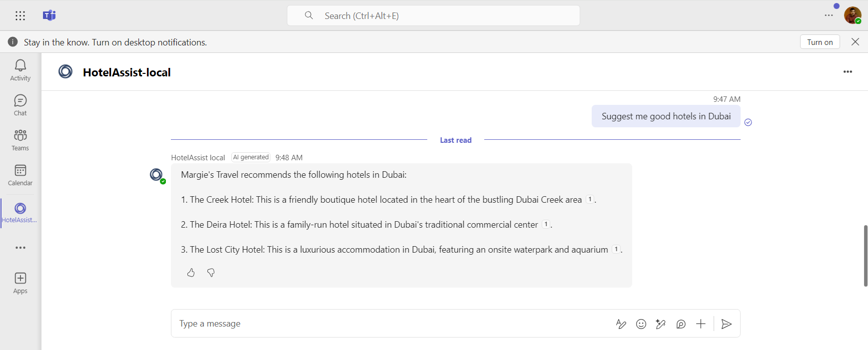Click the chat vertical scrollbar
Screen dimensions: 868x350
[865, 256]
